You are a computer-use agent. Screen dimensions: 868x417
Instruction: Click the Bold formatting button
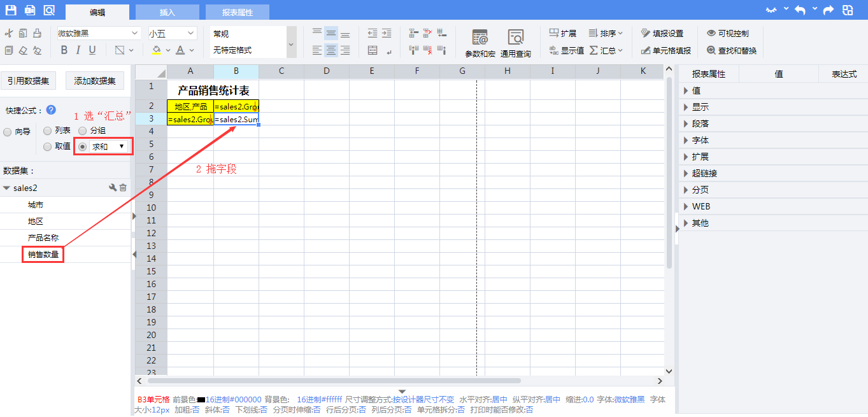tap(64, 50)
